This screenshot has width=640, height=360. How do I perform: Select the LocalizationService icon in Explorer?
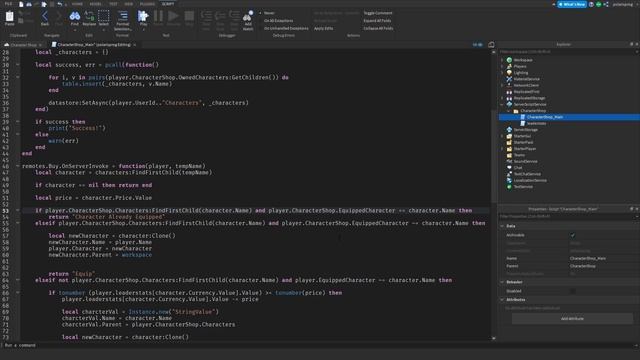pos(509,180)
